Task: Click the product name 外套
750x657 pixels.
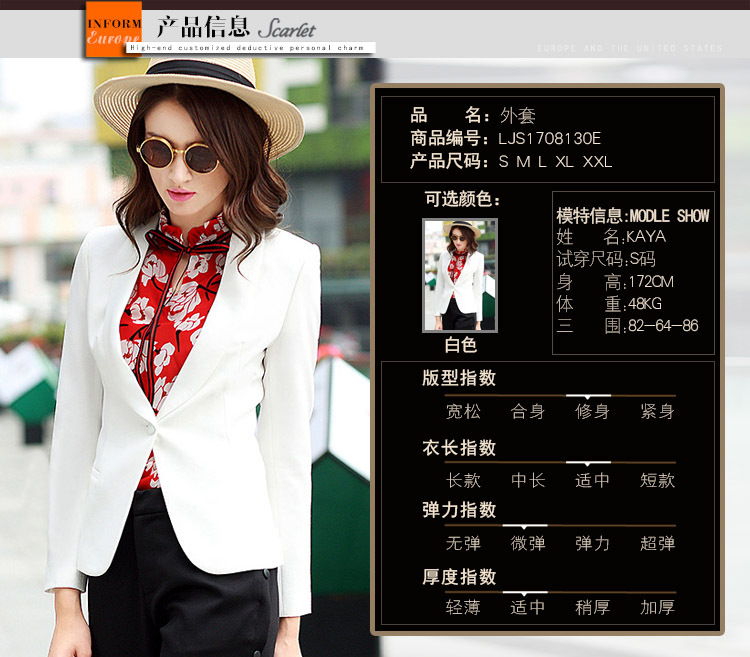Action: (518, 115)
